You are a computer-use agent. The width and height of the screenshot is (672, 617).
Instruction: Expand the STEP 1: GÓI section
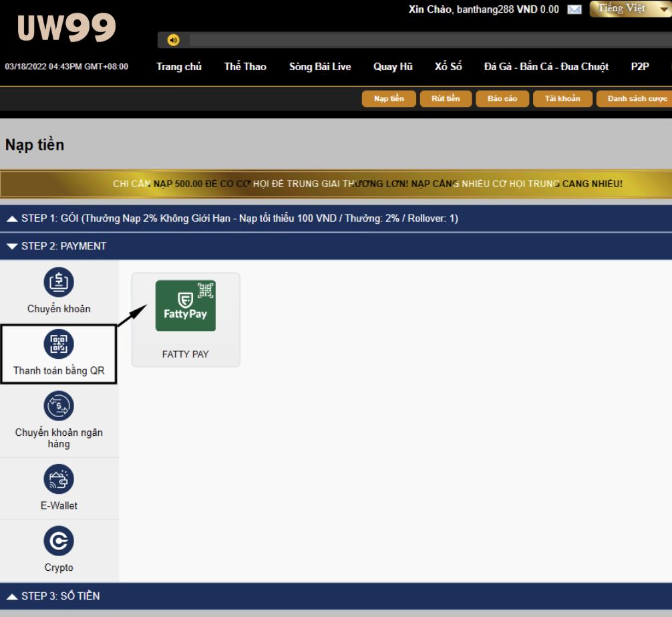click(231, 219)
